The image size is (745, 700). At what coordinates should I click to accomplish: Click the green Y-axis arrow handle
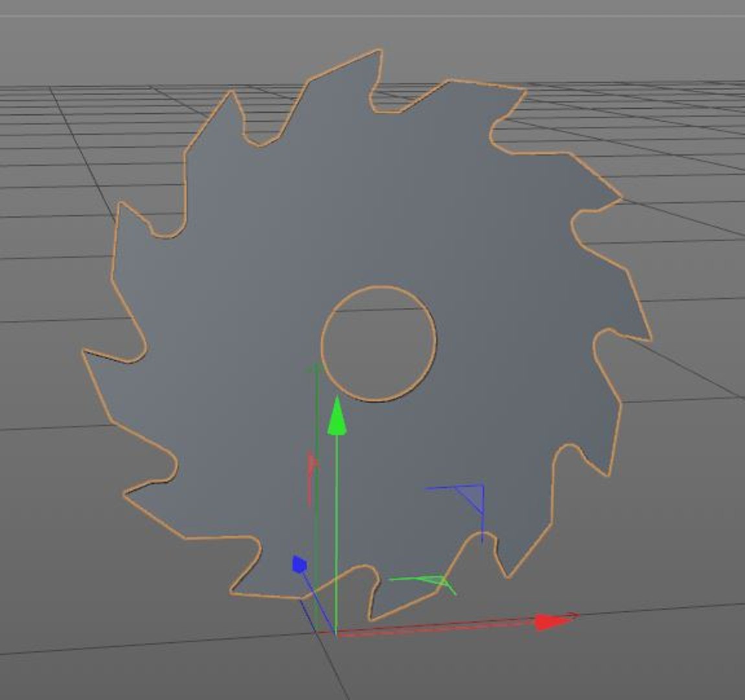tap(337, 416)
